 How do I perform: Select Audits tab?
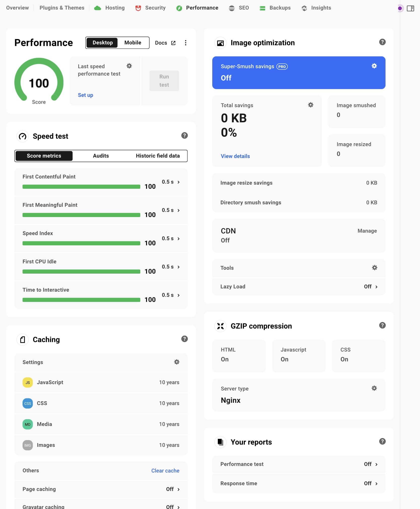[101, 156]
